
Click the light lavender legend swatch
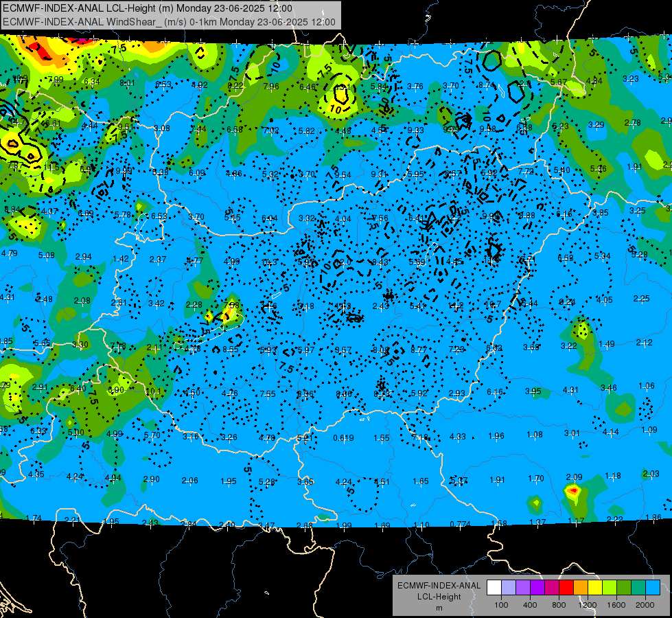coord(508,587)
